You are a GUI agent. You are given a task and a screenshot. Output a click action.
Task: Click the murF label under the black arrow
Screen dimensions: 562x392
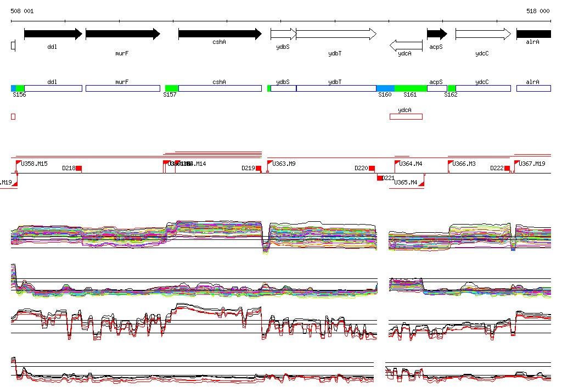(122, 53)
